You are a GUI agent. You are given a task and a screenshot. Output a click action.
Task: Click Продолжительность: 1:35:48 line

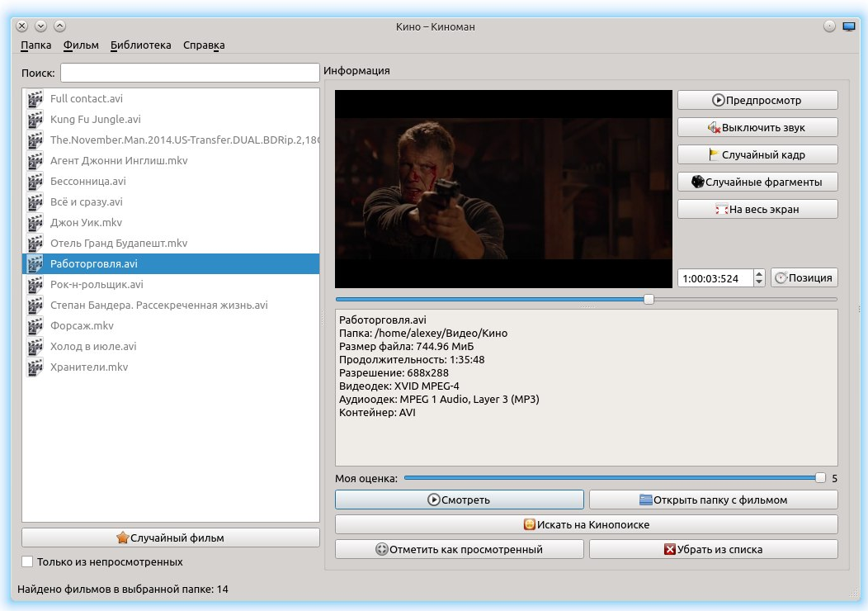coord(411,359)
